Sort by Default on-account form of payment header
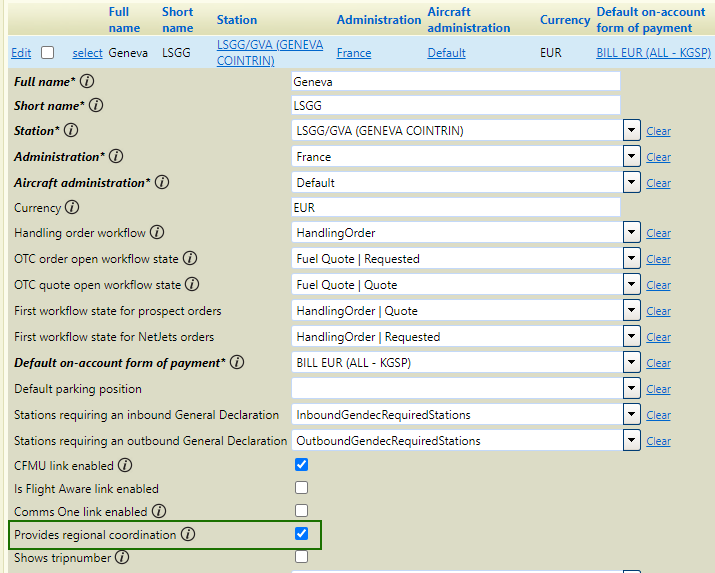 coord(651,20)
